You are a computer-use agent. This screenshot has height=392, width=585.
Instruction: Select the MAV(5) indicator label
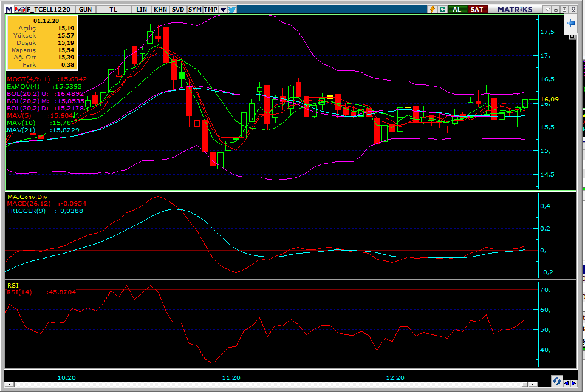click(19, 115)
